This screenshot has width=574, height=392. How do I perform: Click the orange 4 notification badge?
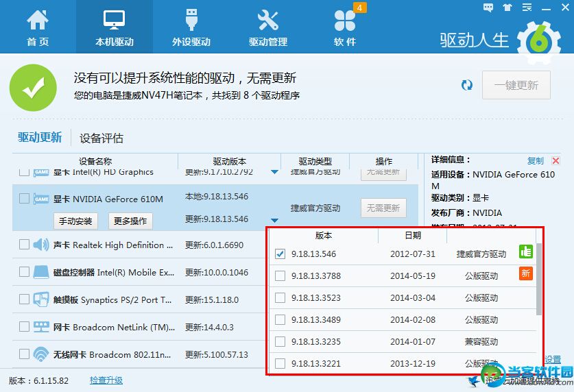pos(360,8)
